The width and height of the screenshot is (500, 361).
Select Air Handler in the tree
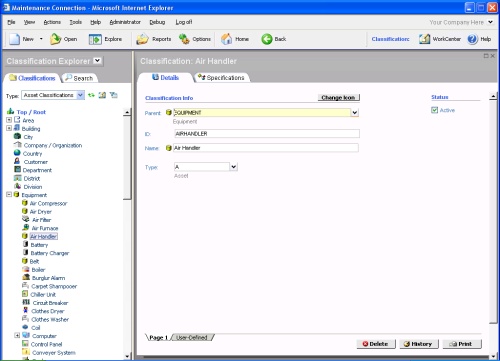pos(44,236)
